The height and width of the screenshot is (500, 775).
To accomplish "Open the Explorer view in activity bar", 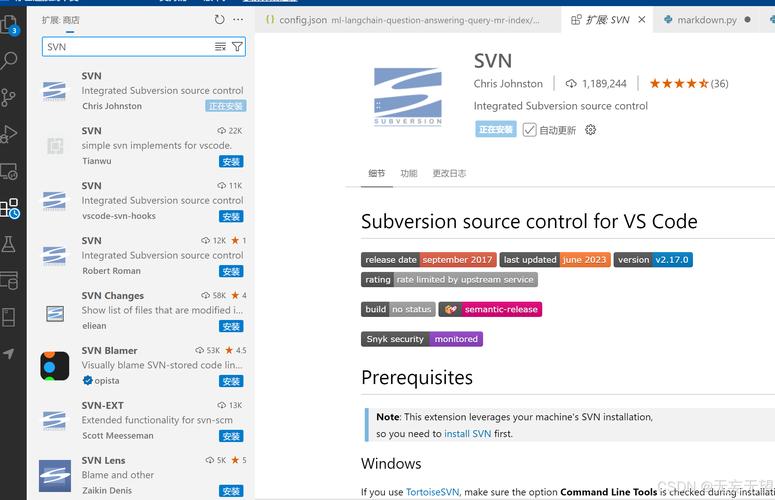I will click(x=10, y=24).
